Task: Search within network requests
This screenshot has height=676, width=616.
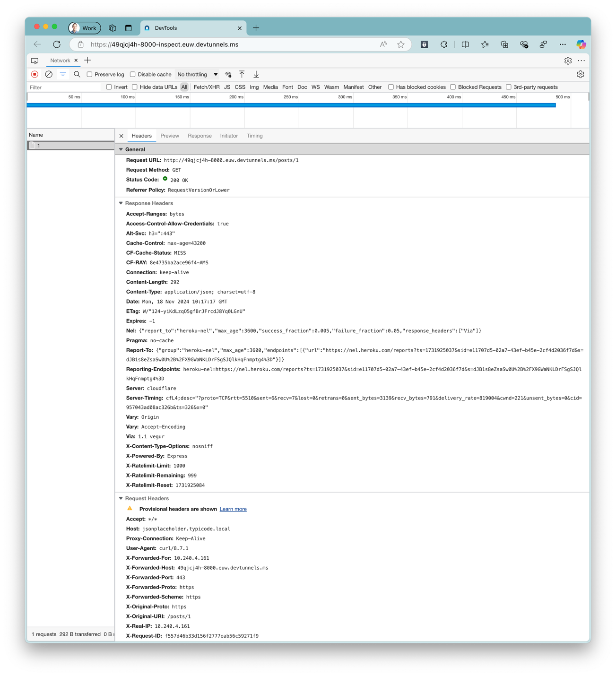Action: (77, 74)
